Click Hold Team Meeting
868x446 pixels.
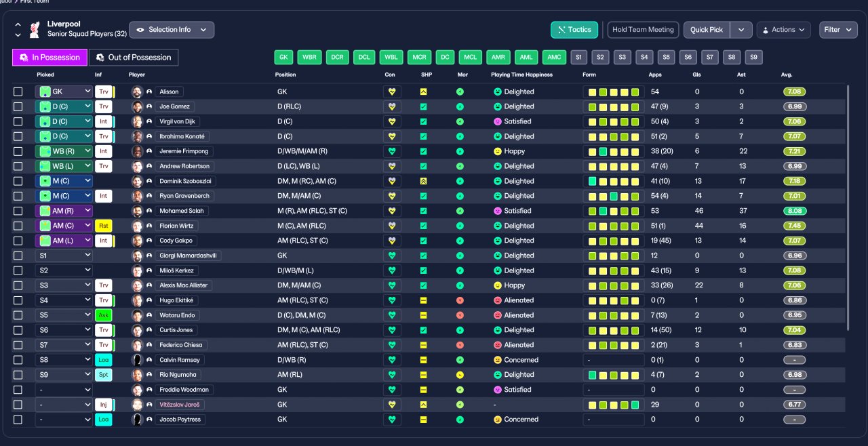tap(643, 30)
